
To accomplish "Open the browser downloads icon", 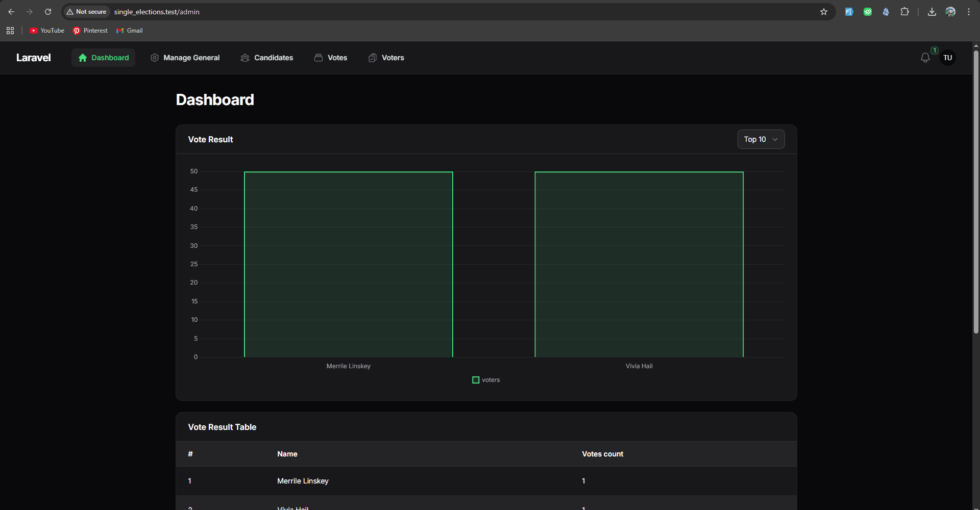I will (932, 12).
